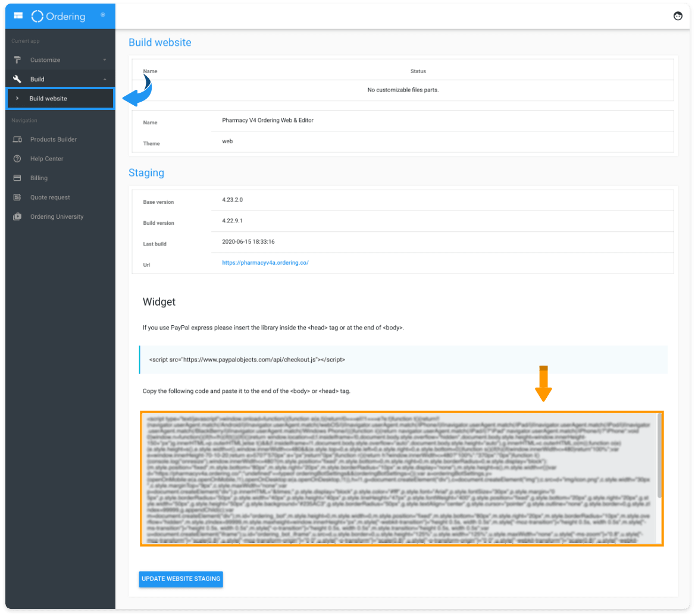Image resolution: width=695 pixels, height=616 pixels.
Task: Click the Billing card icon
Action: (17, 178)
